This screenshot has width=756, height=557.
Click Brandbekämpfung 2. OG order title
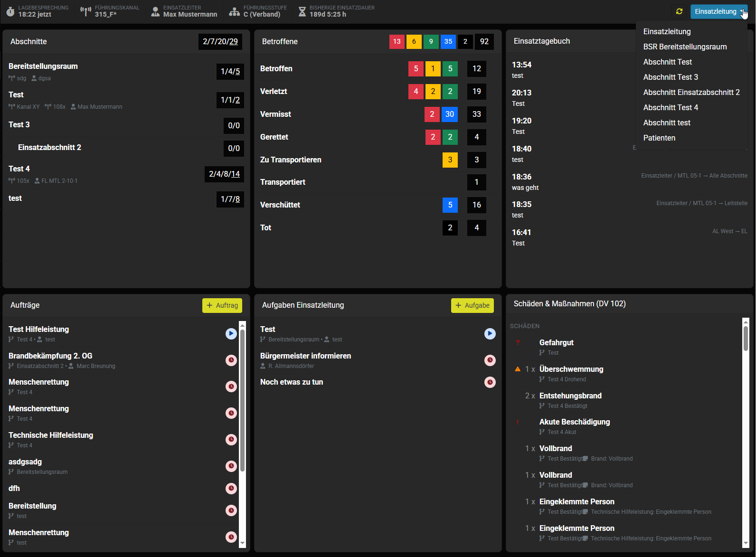50,356
